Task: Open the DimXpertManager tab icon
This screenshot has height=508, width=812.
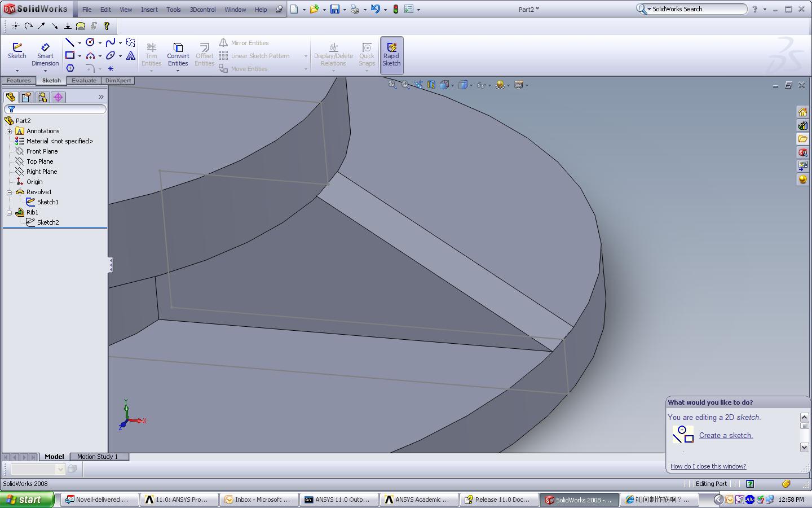Action: point(58,97)
